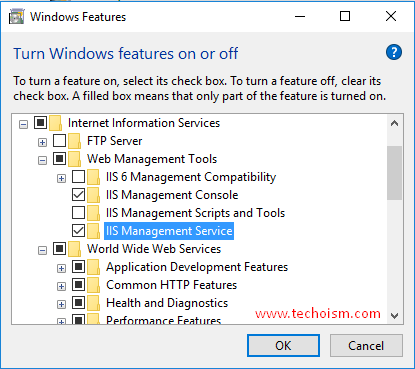Enable the FTP Server checkbox
This screenshot has height=369, width=415.
pyautogui.click(x=59, y=141)
